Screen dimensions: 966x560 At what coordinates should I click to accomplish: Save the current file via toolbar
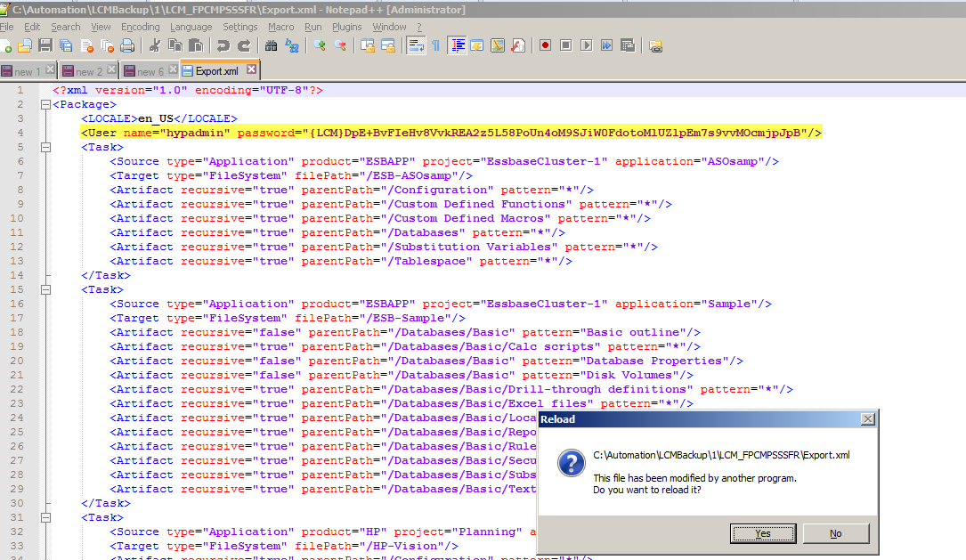pyautogui.click(x=45, y=46)
